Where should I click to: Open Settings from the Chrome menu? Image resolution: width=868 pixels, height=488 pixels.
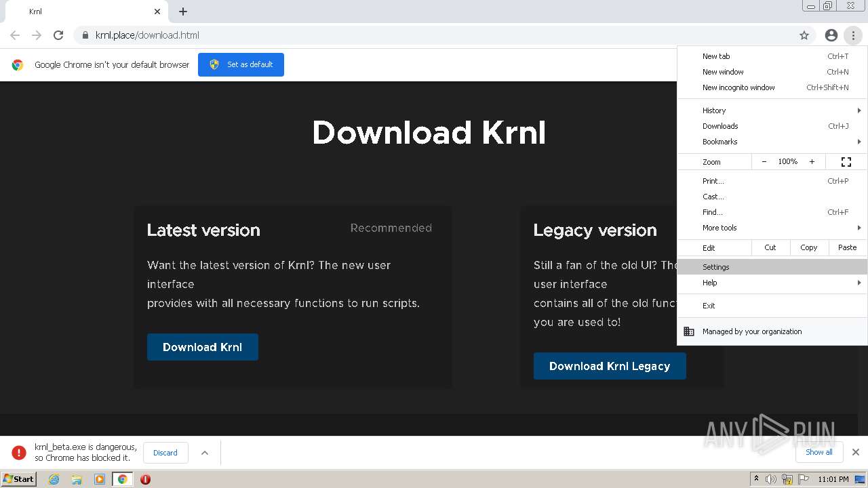772,267
